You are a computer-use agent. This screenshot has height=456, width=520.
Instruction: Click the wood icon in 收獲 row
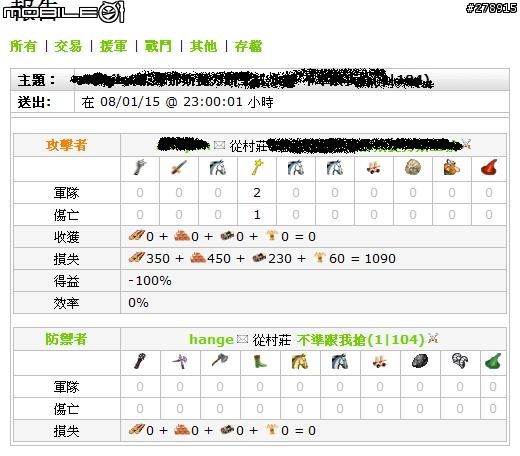coord(137,235)
